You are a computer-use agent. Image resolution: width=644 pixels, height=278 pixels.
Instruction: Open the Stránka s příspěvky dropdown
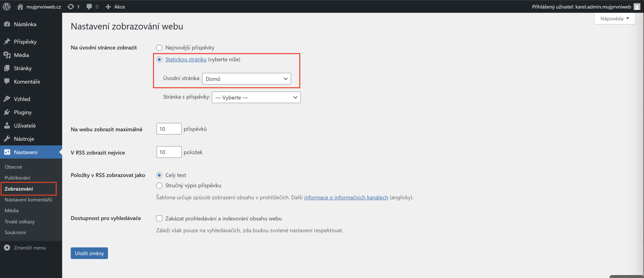[256, 97]
